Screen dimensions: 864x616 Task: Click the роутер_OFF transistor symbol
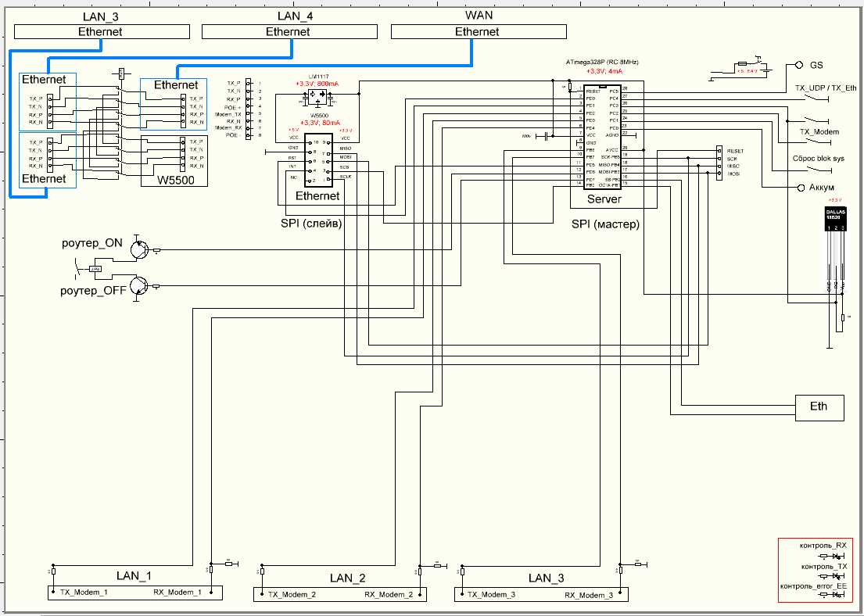click(x=140, y=287)
